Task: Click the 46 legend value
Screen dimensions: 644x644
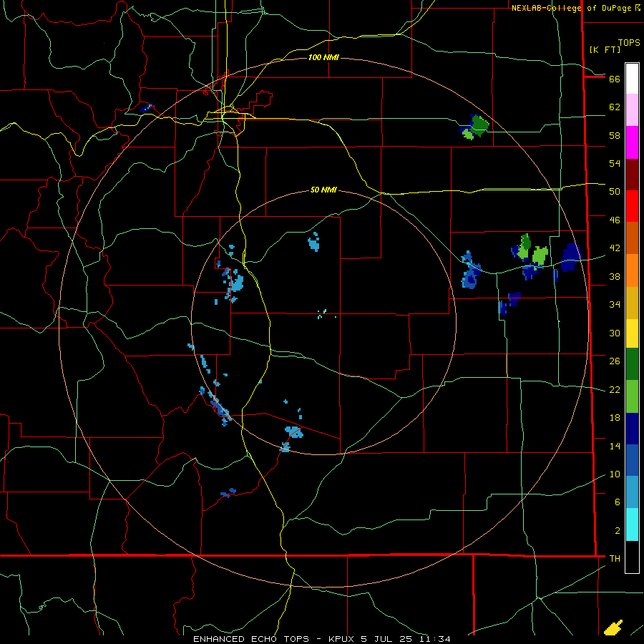Action: click(x=615, y=220)
